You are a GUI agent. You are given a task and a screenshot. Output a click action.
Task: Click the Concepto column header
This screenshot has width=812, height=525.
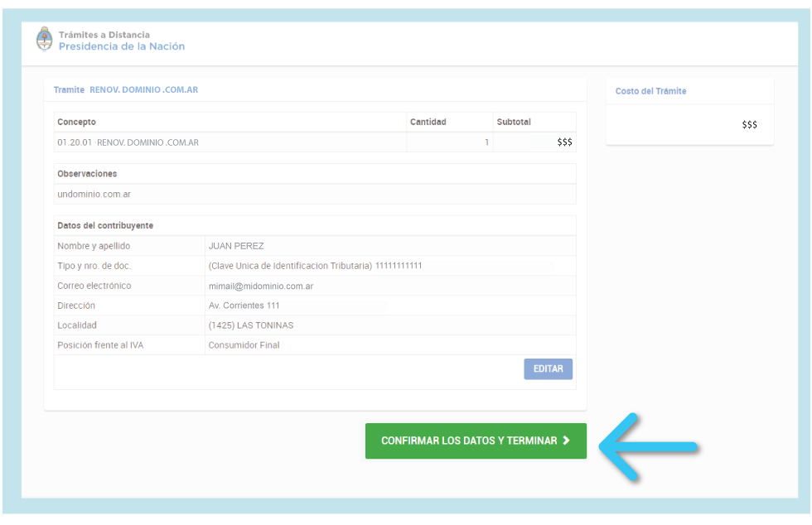point(76,122)
